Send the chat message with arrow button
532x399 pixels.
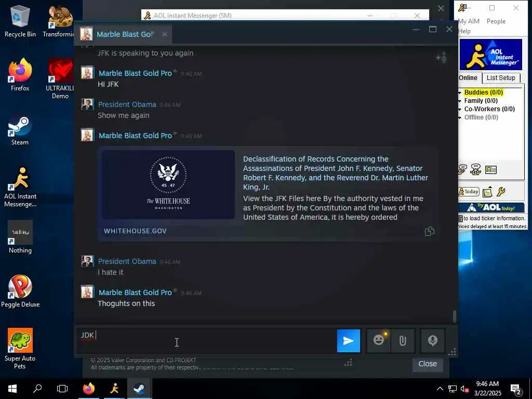click(x=349, y=341)
